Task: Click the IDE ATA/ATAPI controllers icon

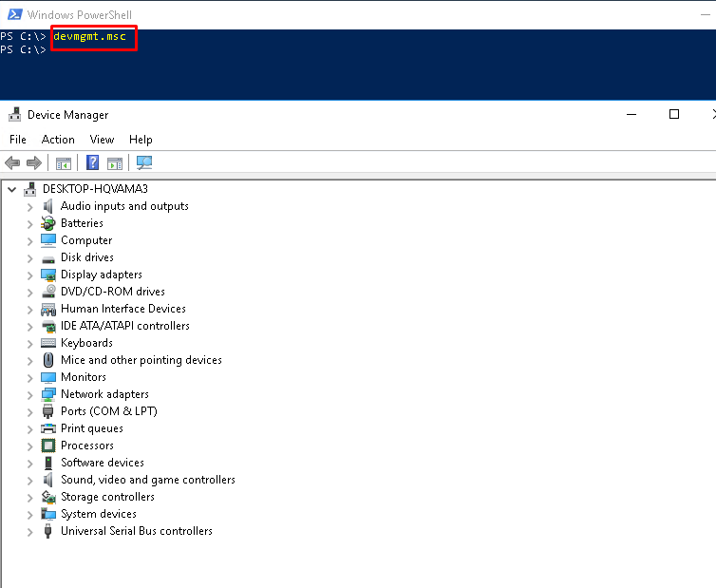Action: (47, 326)
